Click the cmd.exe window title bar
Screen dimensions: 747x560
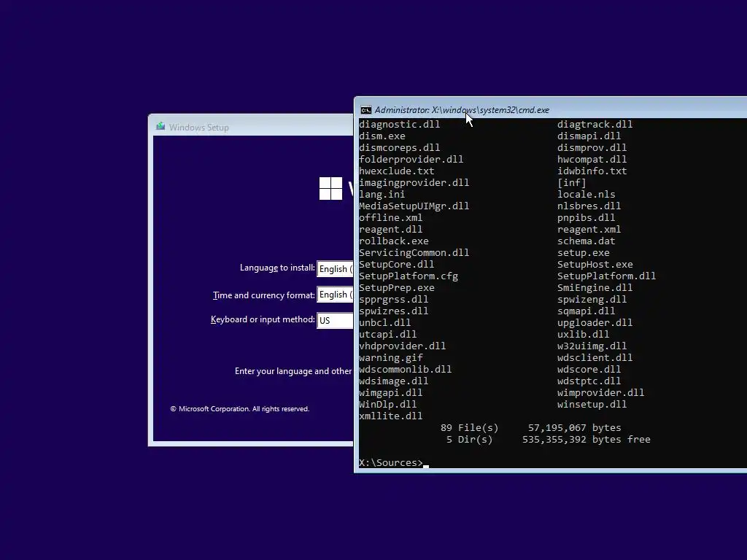click(x=551, y=109)
